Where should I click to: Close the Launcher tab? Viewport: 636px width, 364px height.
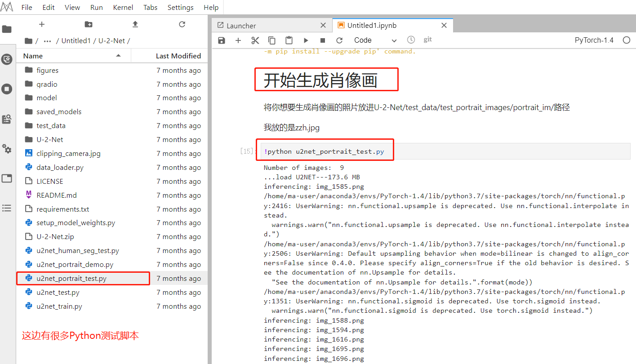(323, 26)
